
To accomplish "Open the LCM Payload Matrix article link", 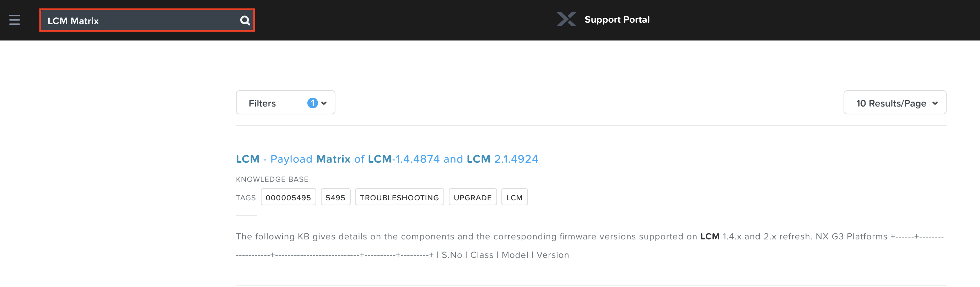I will click(387, 159).
